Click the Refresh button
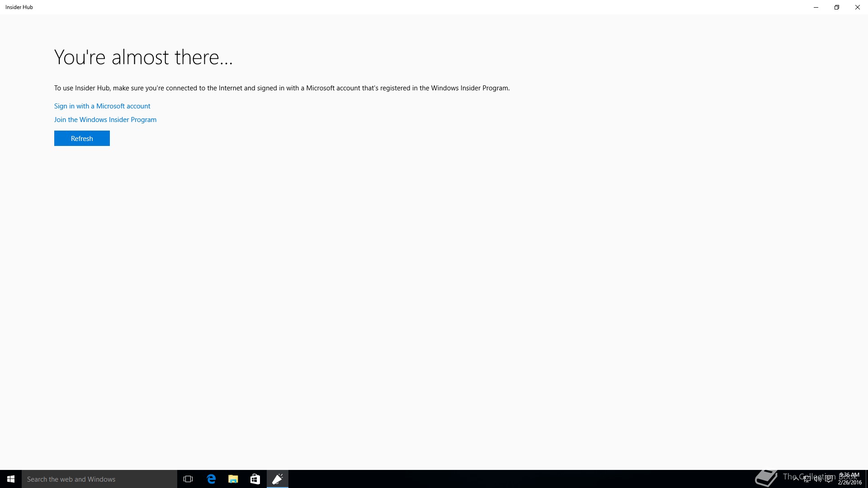Image resolution: width=868 pixels, height=488 pixels. tap(82, 138)
